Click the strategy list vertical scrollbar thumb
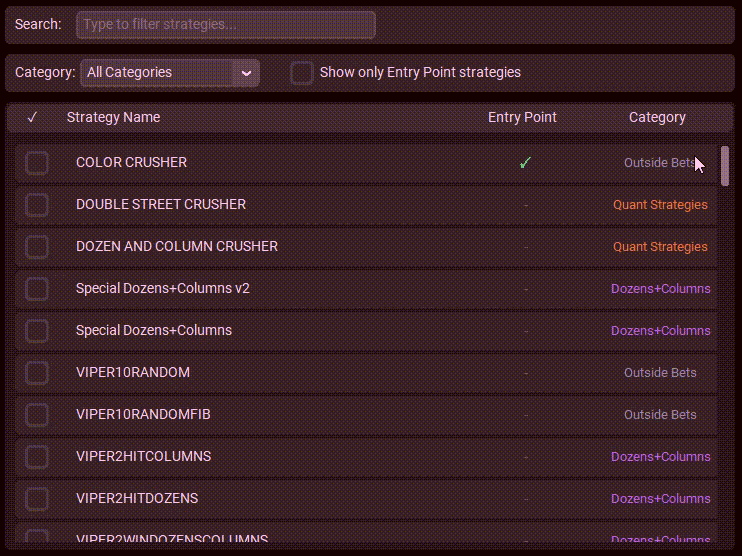Viewport: 742px width, 556px height. (x=725, y=166)
